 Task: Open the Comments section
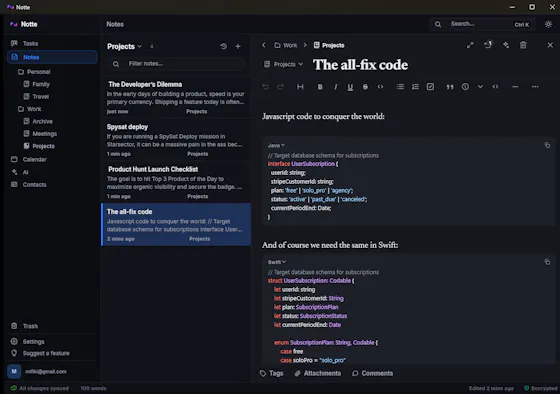click(x=372, y=373)
